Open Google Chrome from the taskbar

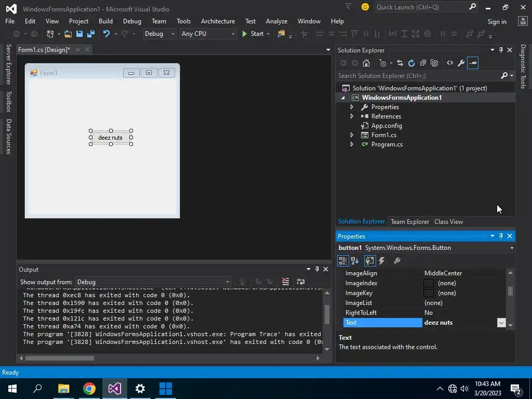(x=89, y=389)
